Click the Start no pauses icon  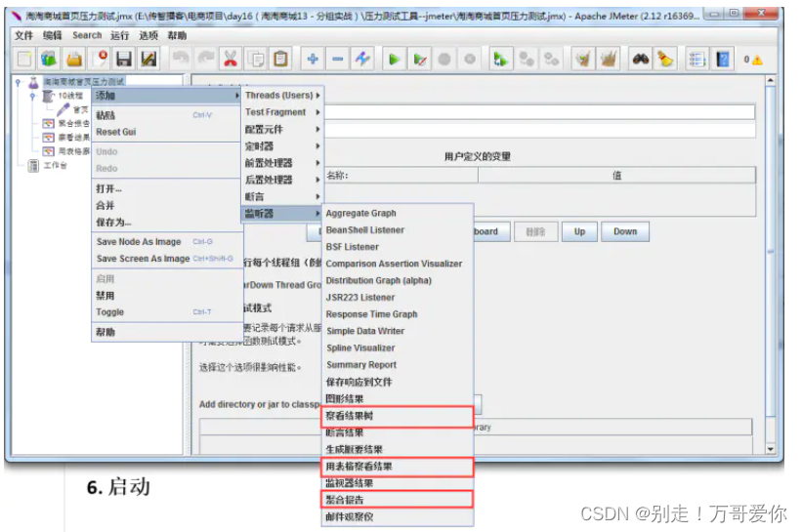419,60
